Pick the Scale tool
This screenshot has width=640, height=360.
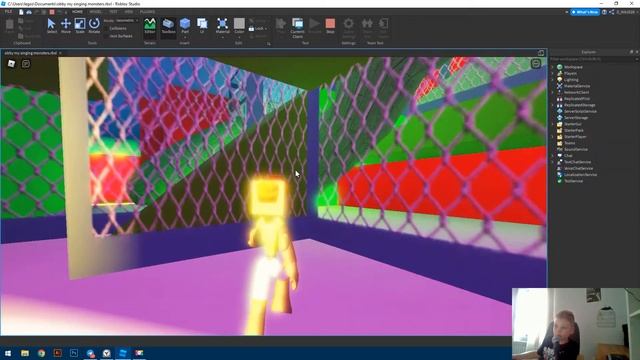(x=80, y=26)
